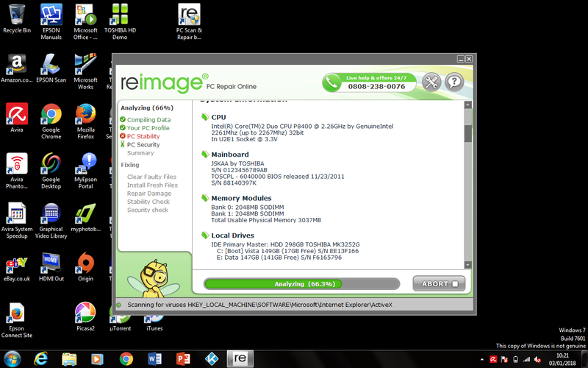The height and width of the screenshot is (368, 588).
Task: Open File Explorer from taskbar
Action: pyautogui.click(x=69, y=359)
